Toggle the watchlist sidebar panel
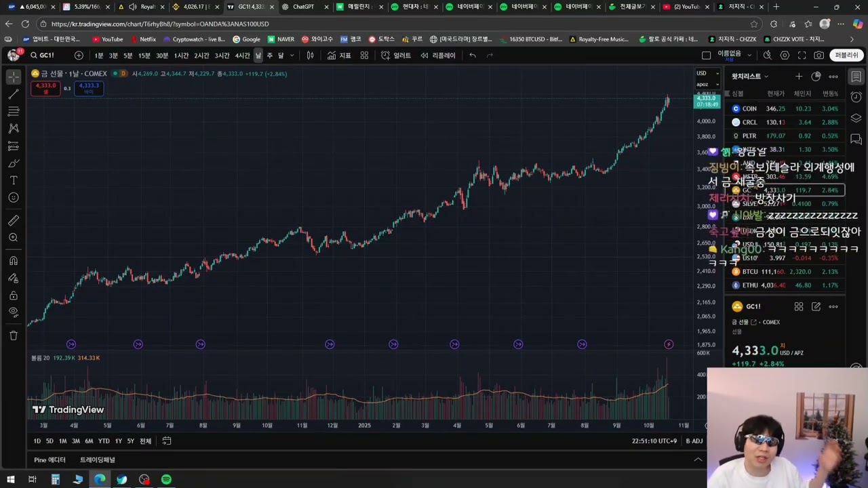Screen dimensions: 868x488 click(856, 77)
